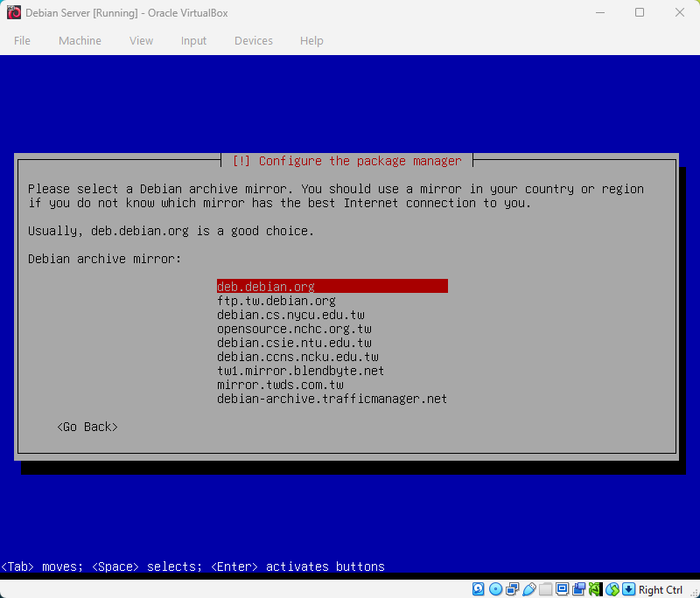Click the Right Ctrl host key indicator
700x598 pixels.
click(661, 589)
